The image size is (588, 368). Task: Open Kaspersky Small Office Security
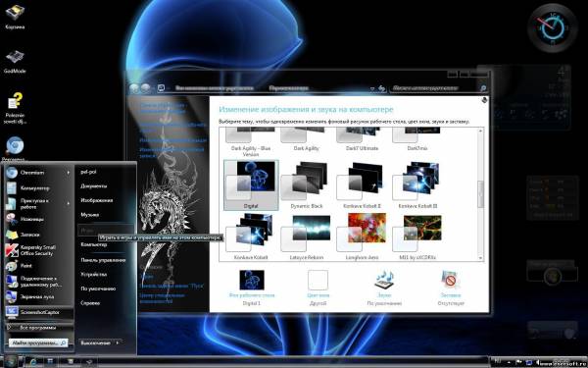tap(37, 250)
